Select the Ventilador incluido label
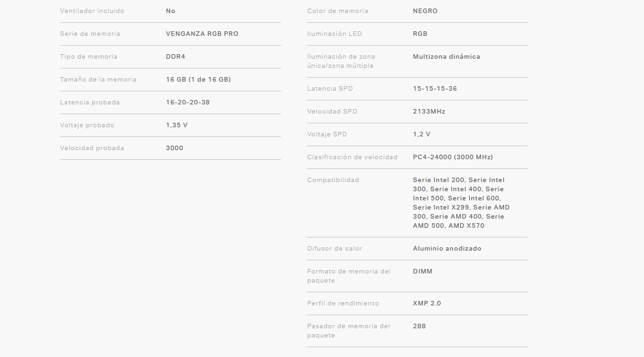This screenshot has height=357, width=644. click(92, 11)
